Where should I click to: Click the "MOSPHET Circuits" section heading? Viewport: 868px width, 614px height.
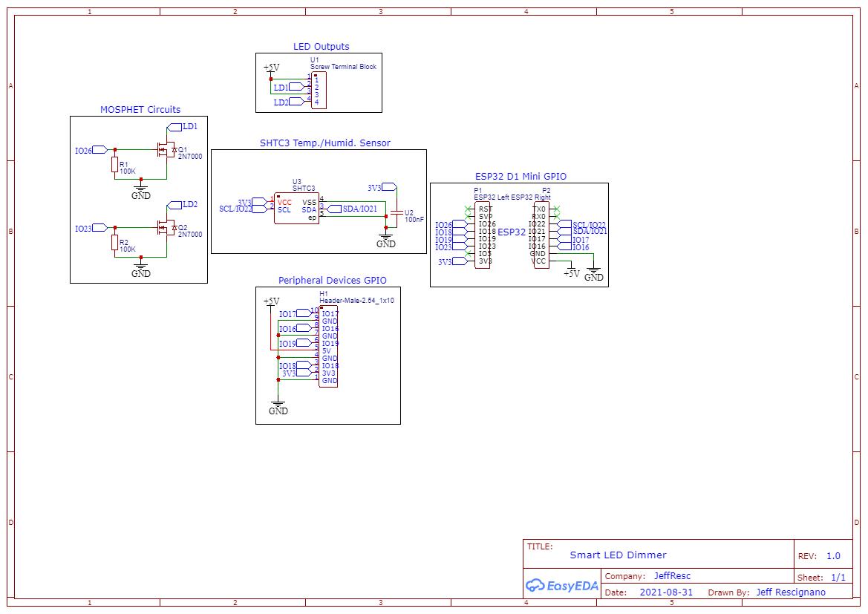click(x=140, y=110)
